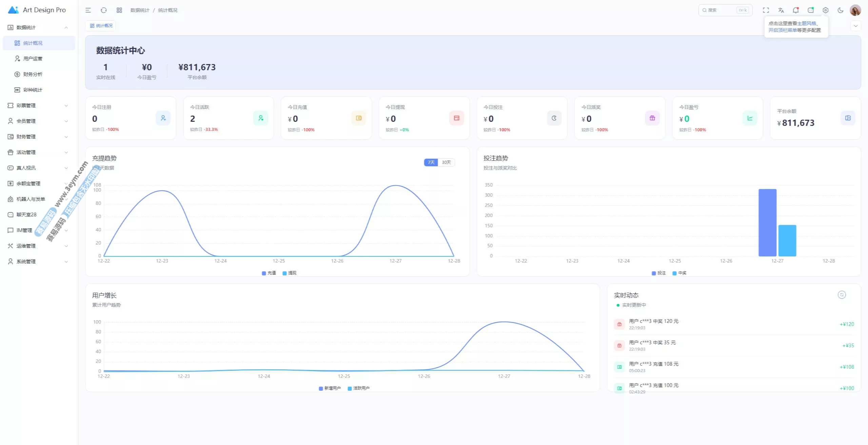This screenshot has height=445, width=868.
Task: Refresh the 实时动态 live feed
Action: tap(842, 295)
